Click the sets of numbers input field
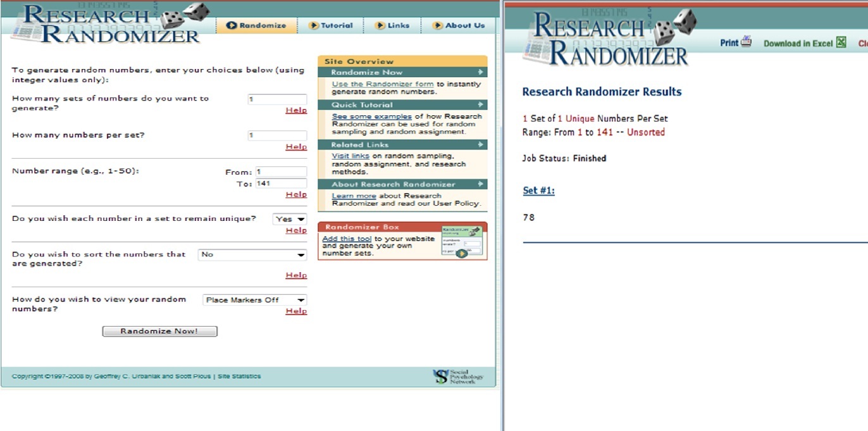The width and height of the screenshot is (868, 431). pos(277,99)
